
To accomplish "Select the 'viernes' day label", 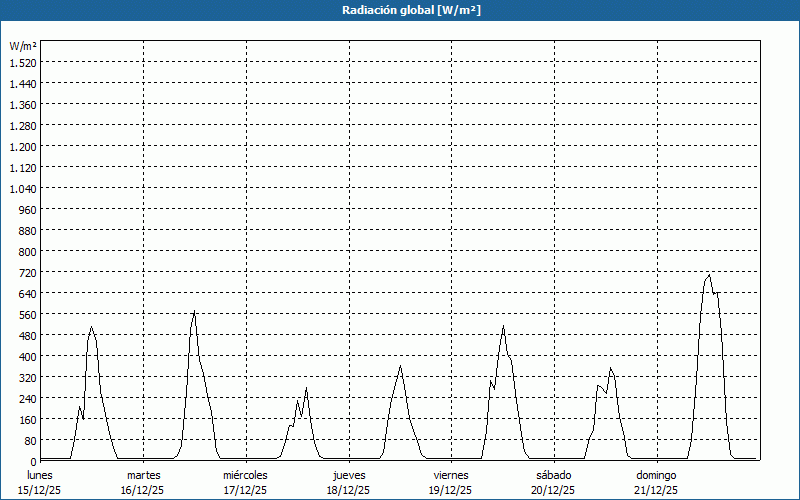I will [451, 475].
